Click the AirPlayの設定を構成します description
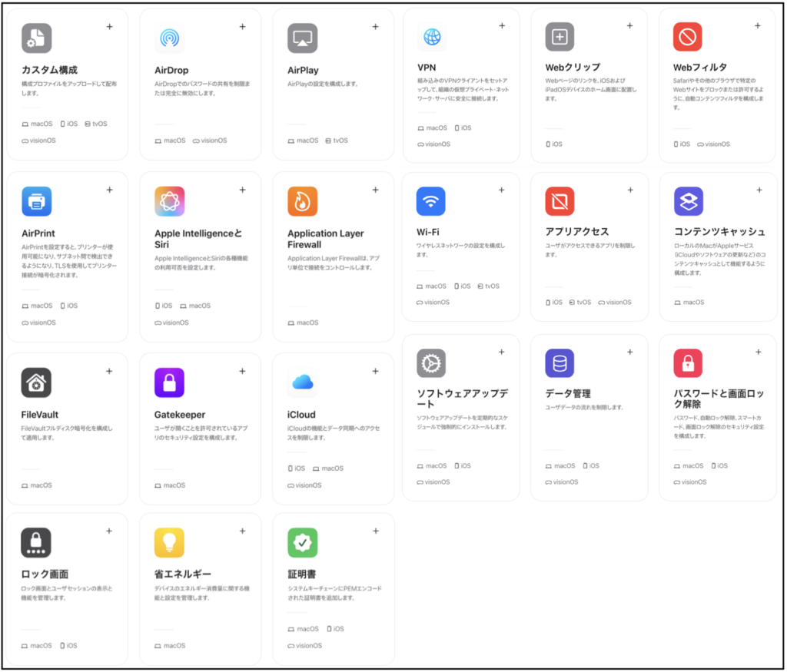Viewport: 787px width, 672px height. [x=323, y=84]
